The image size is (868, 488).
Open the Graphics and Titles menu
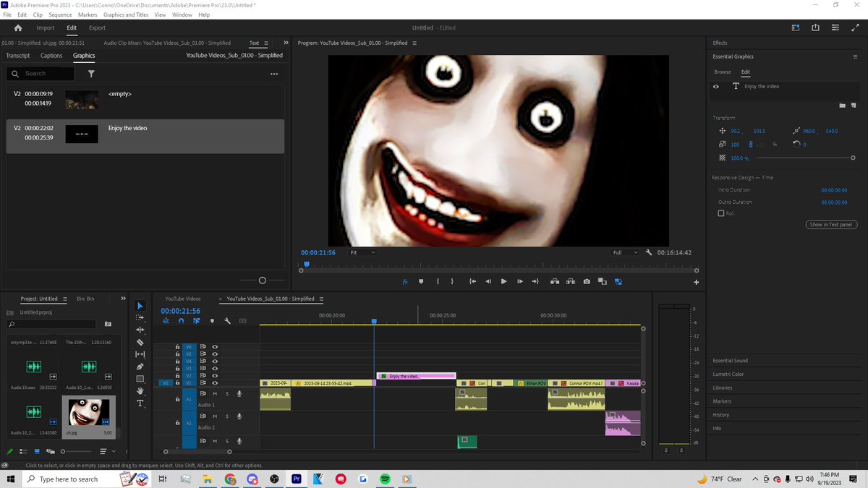click(x=126, y=14)
